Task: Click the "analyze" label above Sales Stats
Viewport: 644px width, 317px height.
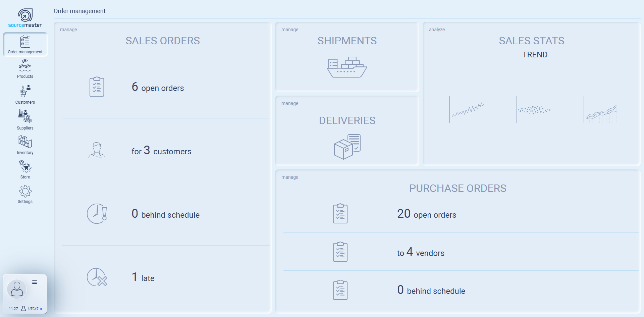Action: 437,30
